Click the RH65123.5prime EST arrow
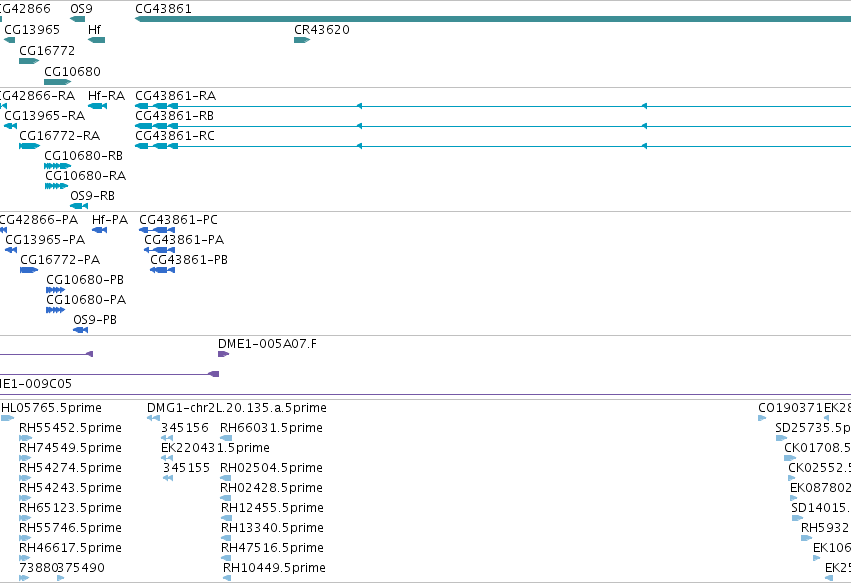Viewport: 851px width, 583px height. click(25, 518)
